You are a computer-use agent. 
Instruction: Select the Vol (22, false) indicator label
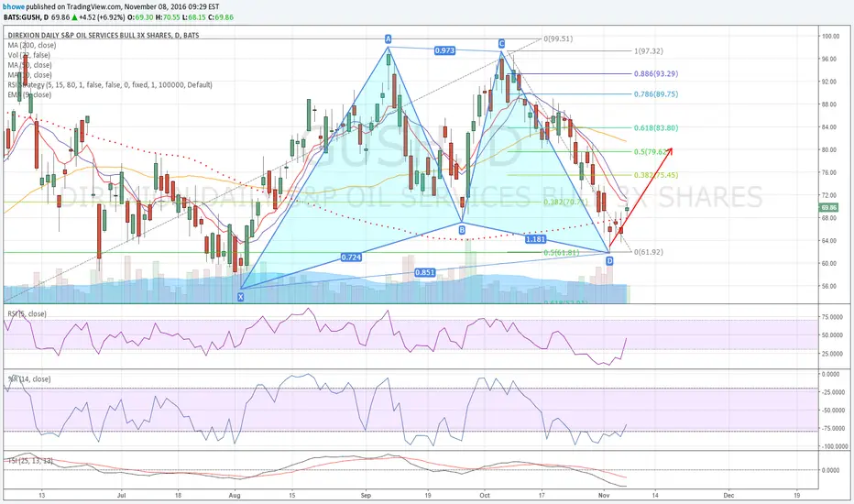tap(29, 55)
